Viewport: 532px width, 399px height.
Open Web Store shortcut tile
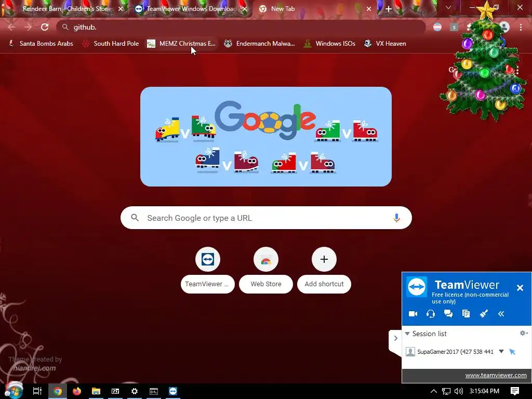tap(266, 270)
